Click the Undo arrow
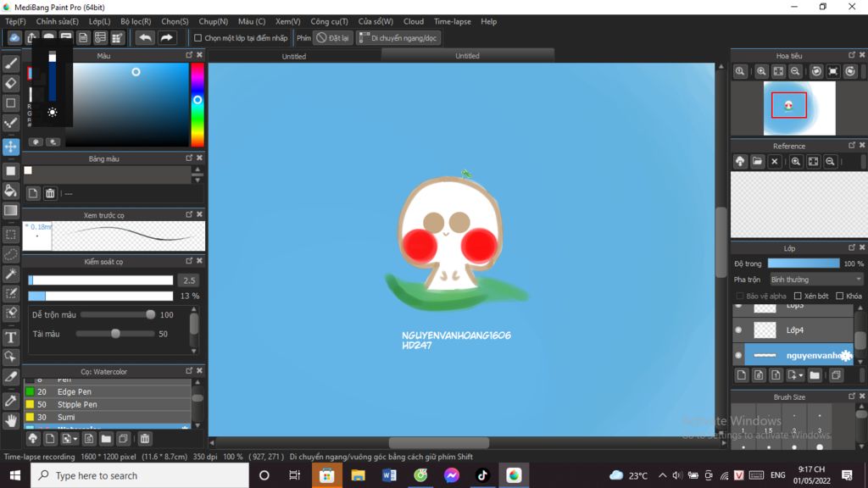Screen dimensions: 868x488 (x=145, y=38)
